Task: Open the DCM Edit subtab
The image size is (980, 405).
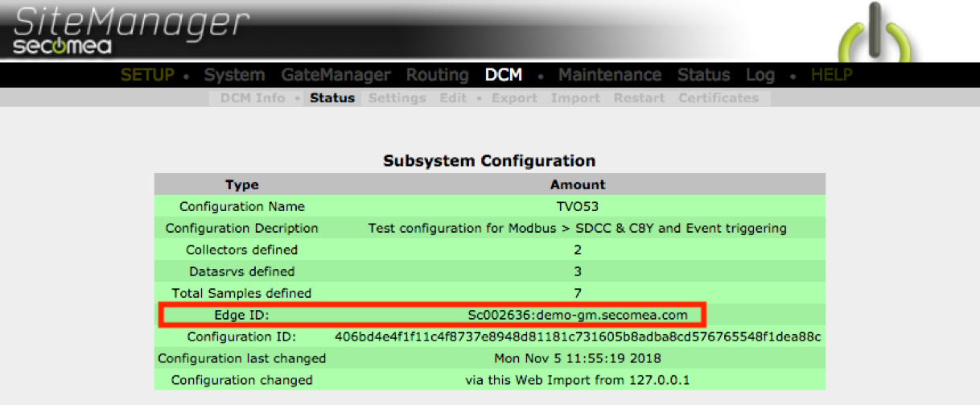Action: [453, 98]
